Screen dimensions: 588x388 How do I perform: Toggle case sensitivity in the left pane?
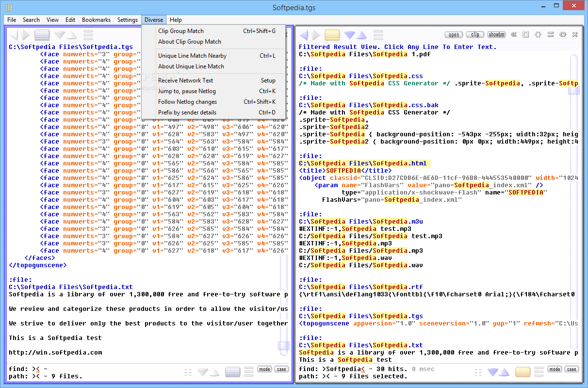(281, 369)
